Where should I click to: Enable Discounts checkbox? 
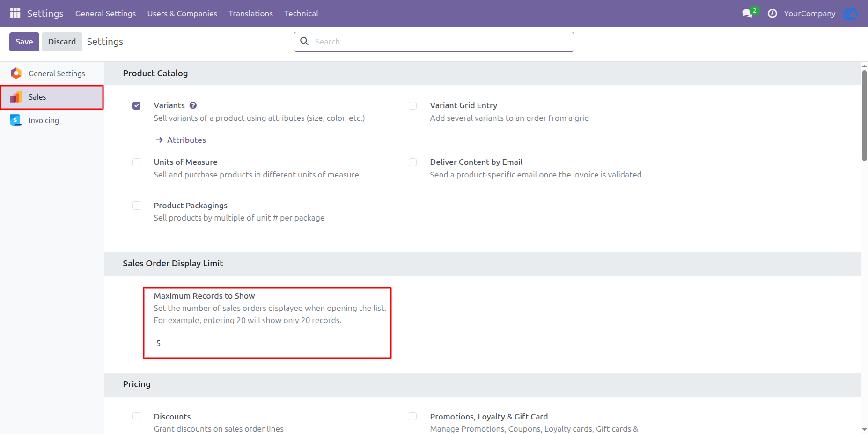click(136, 417)
